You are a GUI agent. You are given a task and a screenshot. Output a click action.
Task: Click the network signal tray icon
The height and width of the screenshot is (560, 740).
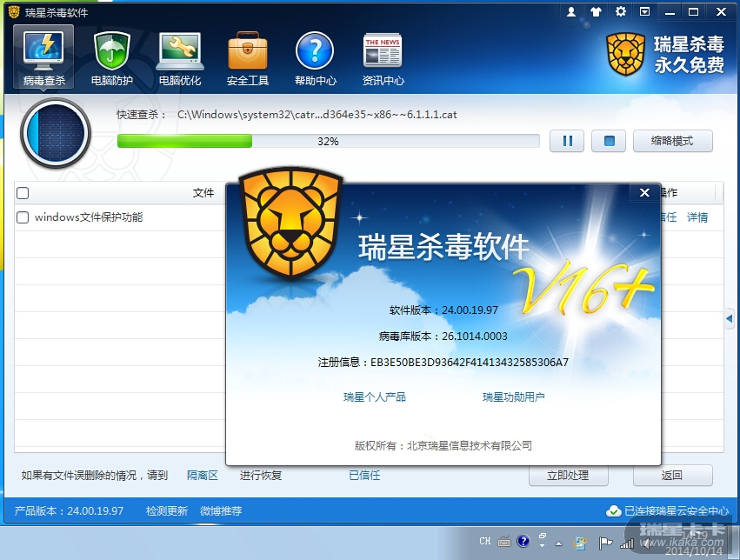pyautogui.click(x=627, y=543)
